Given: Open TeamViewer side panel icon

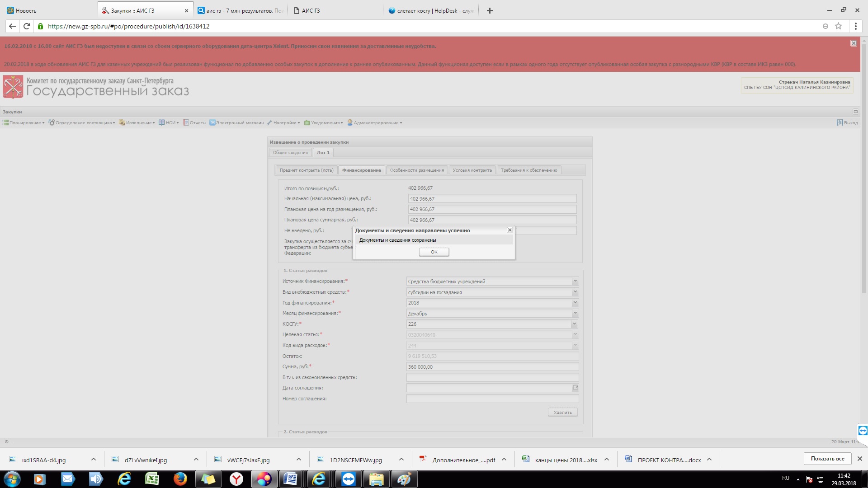Looking at the screenshot, I should (x=862, y=431).
